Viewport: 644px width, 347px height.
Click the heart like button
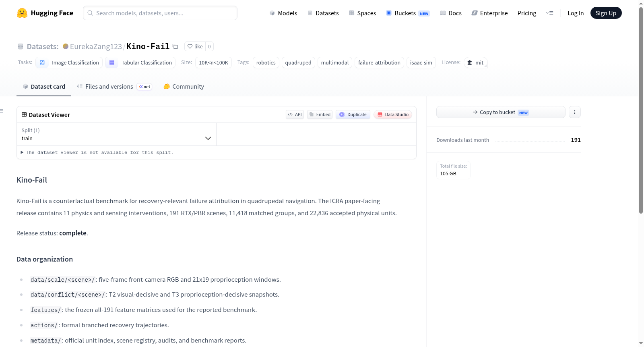pos(195,46)
